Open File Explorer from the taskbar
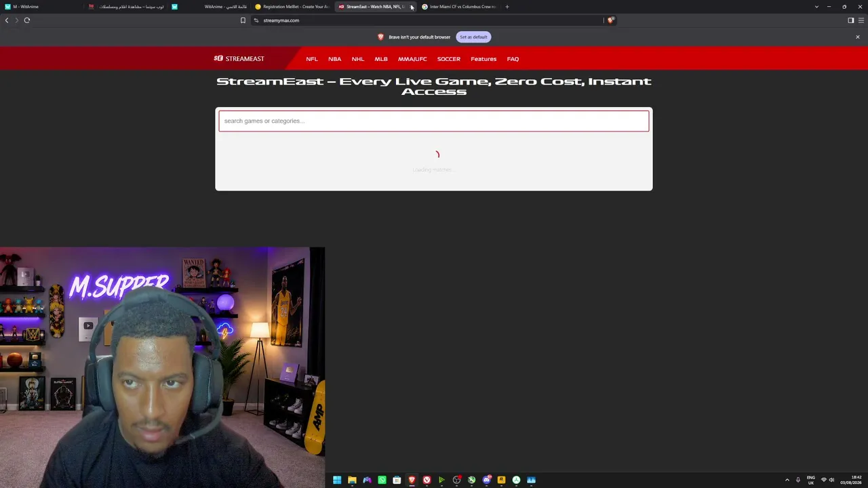The image size is (868, 488). pos(352,480)
